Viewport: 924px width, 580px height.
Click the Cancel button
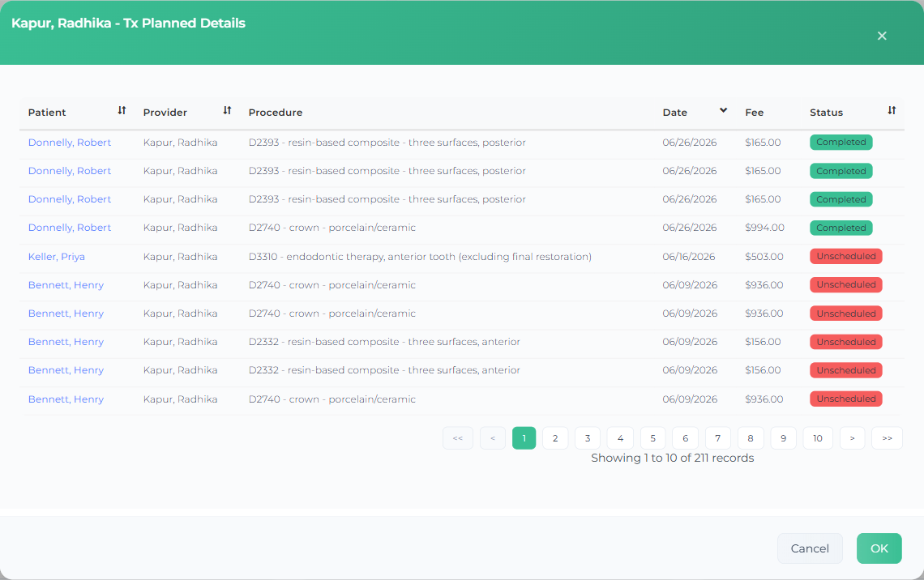coord(810,548)
